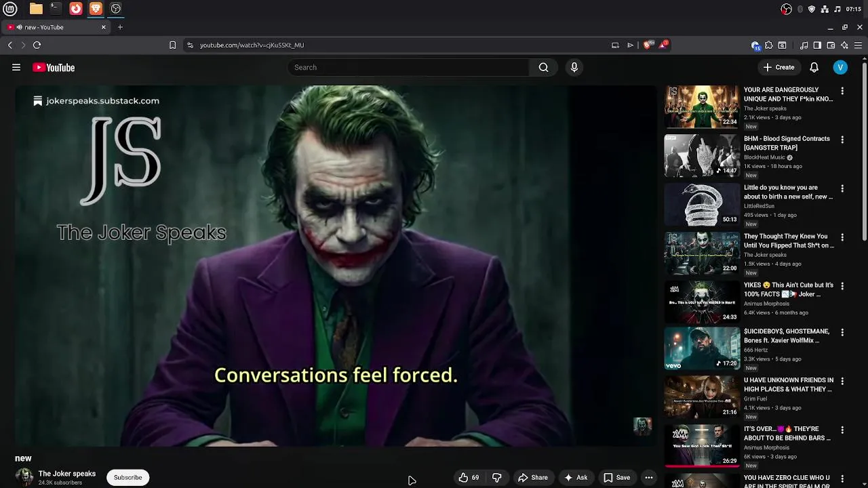The height and width of the screenshot is (488, 868).
Task: Open options menu for '$UICIDEBOY$, GHOSTEMANE'
Action: [x=842, y=332]
